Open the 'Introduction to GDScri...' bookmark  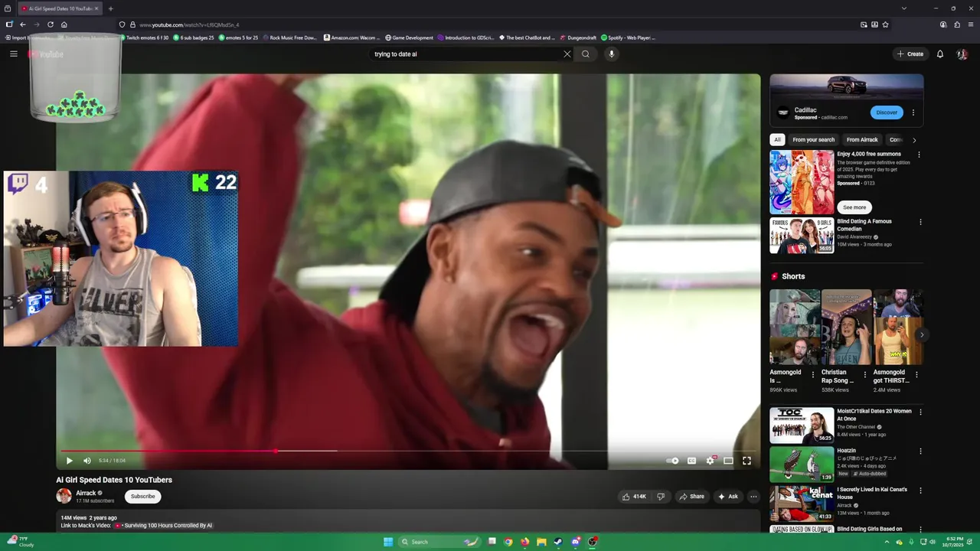tap(466, 37)
